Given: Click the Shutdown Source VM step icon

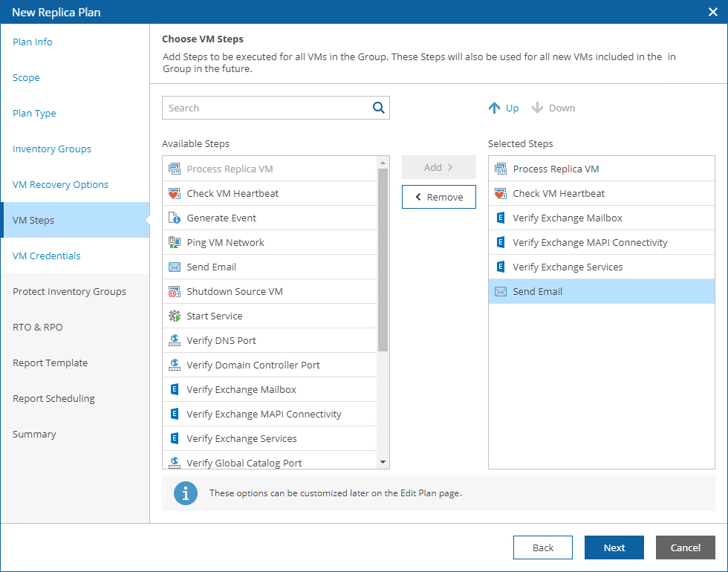Looking at the screenshot, I should click(x=175, y=291).
